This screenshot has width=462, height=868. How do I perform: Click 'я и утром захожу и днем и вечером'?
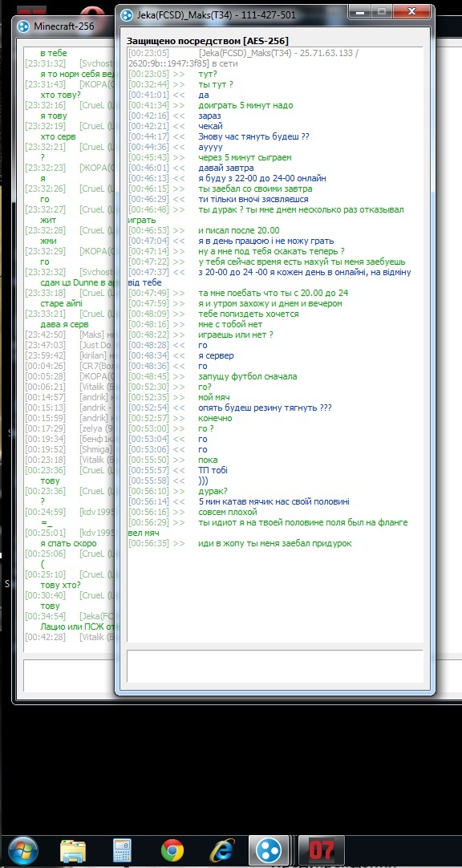[x=270, y=303]
